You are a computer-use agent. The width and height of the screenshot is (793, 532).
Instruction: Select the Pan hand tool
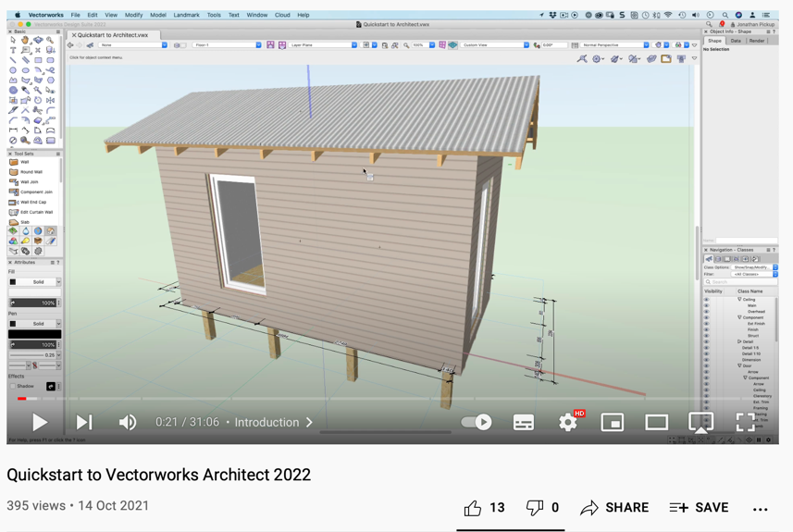click(25, 40)
